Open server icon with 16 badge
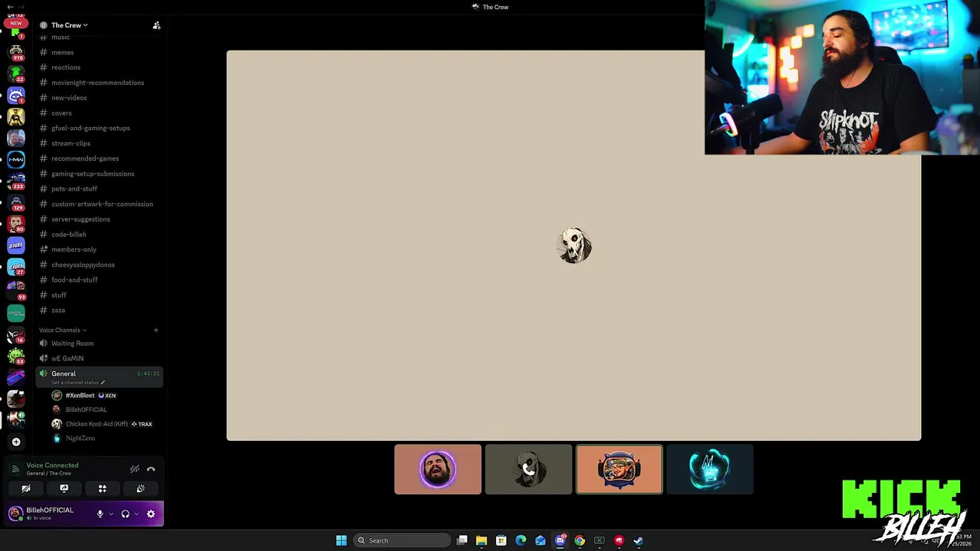 pos(16,334)
